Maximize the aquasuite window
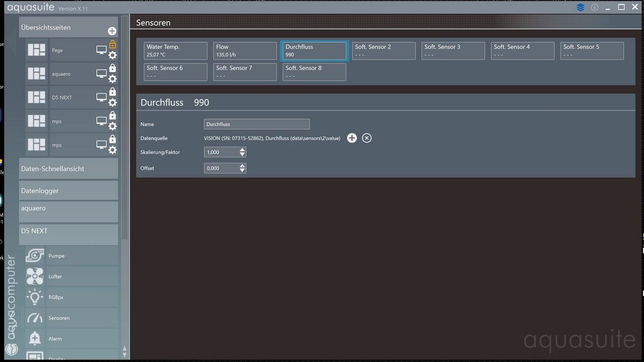 pos(621,7)
